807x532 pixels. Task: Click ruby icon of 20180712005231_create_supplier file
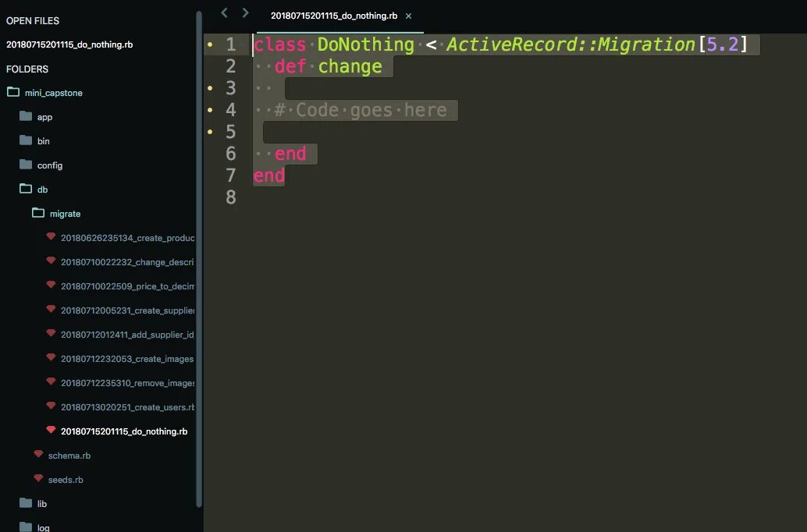point(51,309)
